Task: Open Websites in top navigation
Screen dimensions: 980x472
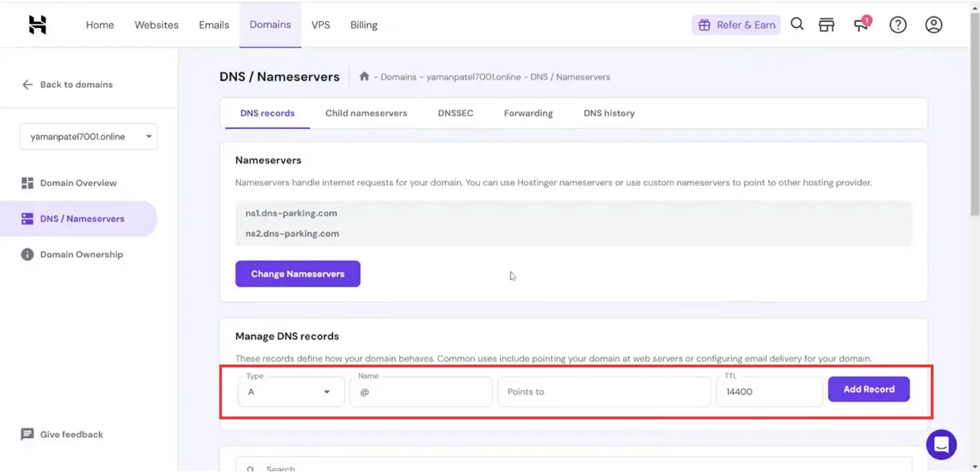Action: (157, 25)
